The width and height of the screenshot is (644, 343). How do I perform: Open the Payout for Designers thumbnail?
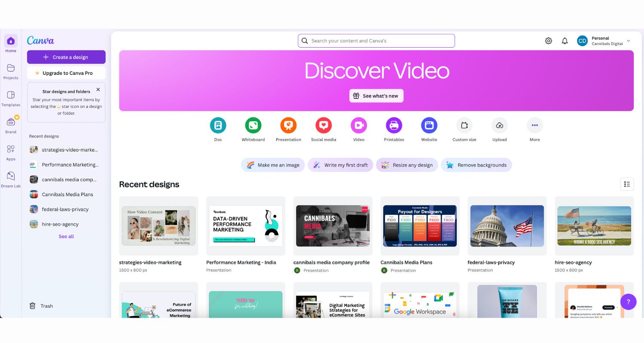tap(420, 226)
